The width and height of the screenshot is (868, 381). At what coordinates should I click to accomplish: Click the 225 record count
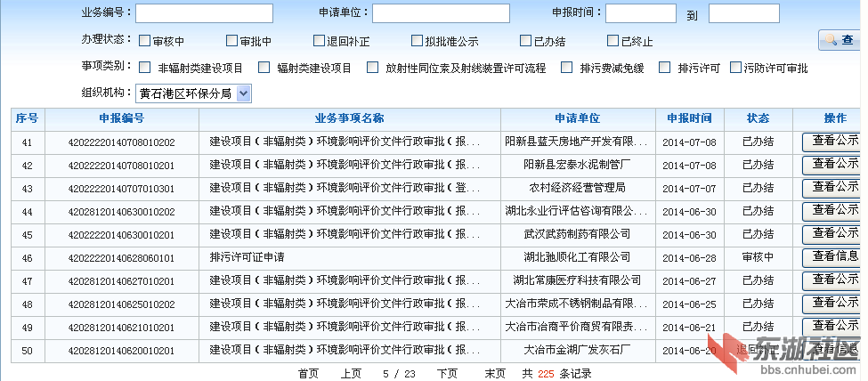(546, 375)
